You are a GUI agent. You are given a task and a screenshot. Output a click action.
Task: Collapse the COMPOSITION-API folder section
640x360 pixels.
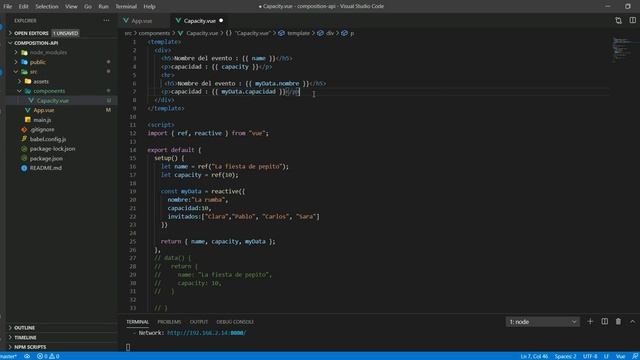pyautogui.click(x=36, y=43)
